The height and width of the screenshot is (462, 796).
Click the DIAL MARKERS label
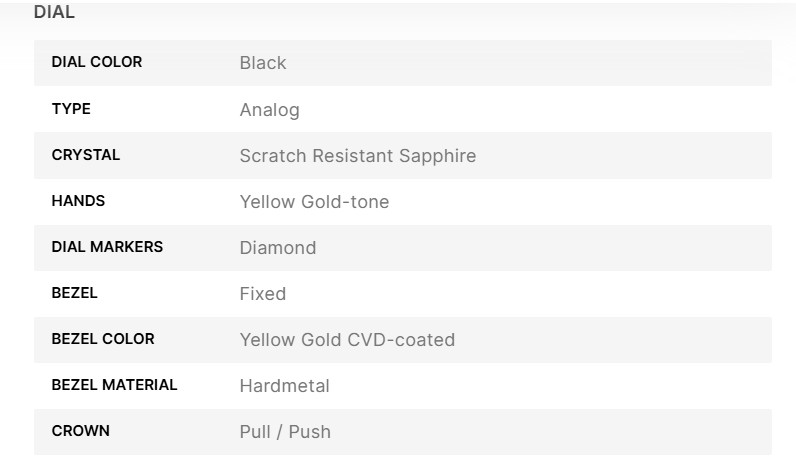coord(107,247)
